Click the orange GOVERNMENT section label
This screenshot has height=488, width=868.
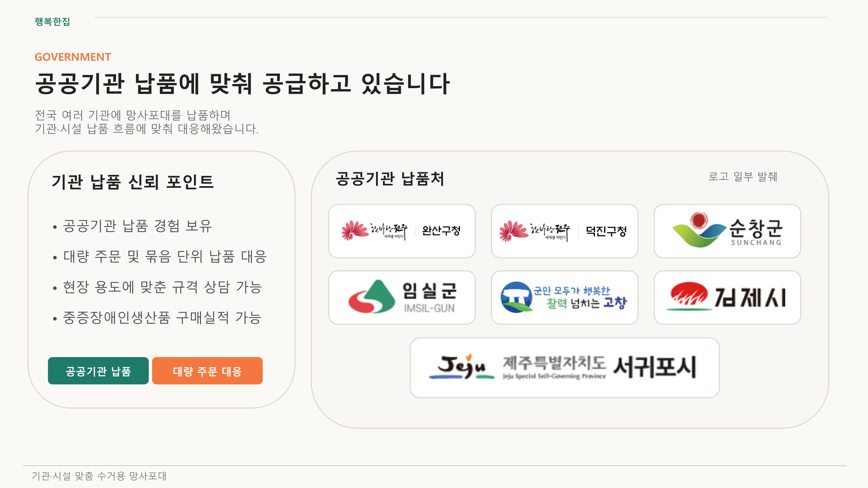point(73,57)
